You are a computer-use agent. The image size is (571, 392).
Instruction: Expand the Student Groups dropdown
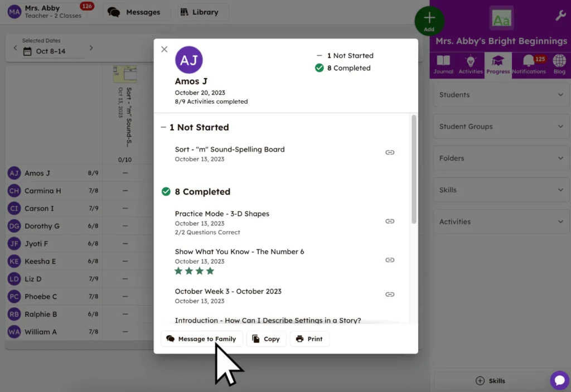click(x=501, y=127)
